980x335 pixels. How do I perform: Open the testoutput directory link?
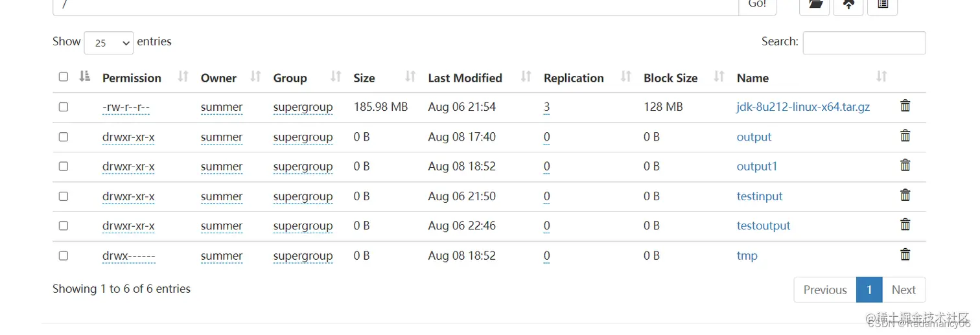tap(764, 226)
